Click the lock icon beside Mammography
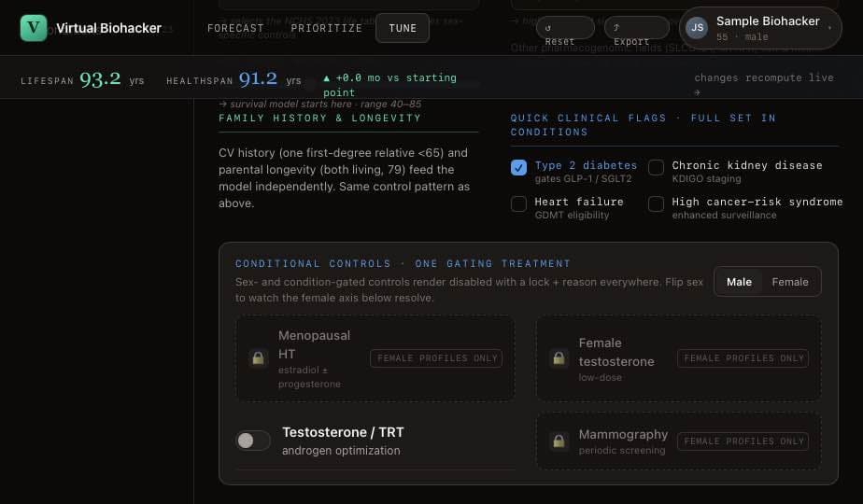 coord(559,441)
